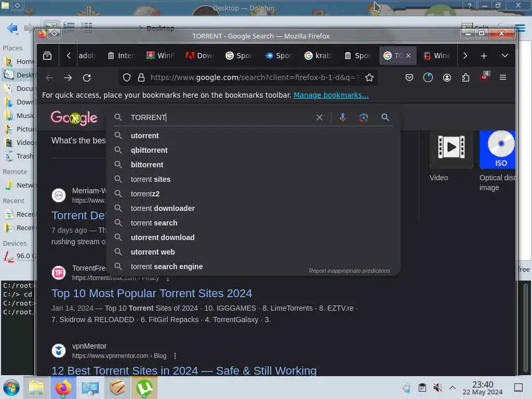Open the uBlock Origin extension icon
Viewport: 532px width, 399px height.
485,76
